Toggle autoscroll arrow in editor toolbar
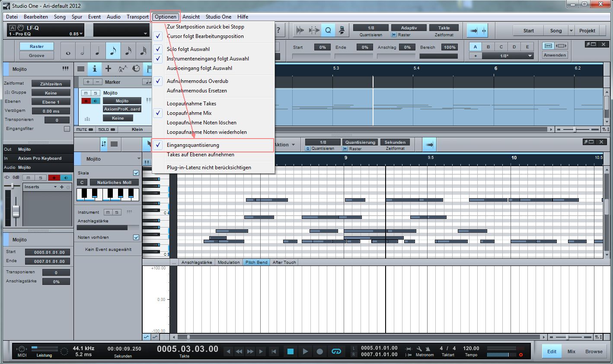Image resolution: width=613 pixels, height=364 pixels. [x=429, y=145]
